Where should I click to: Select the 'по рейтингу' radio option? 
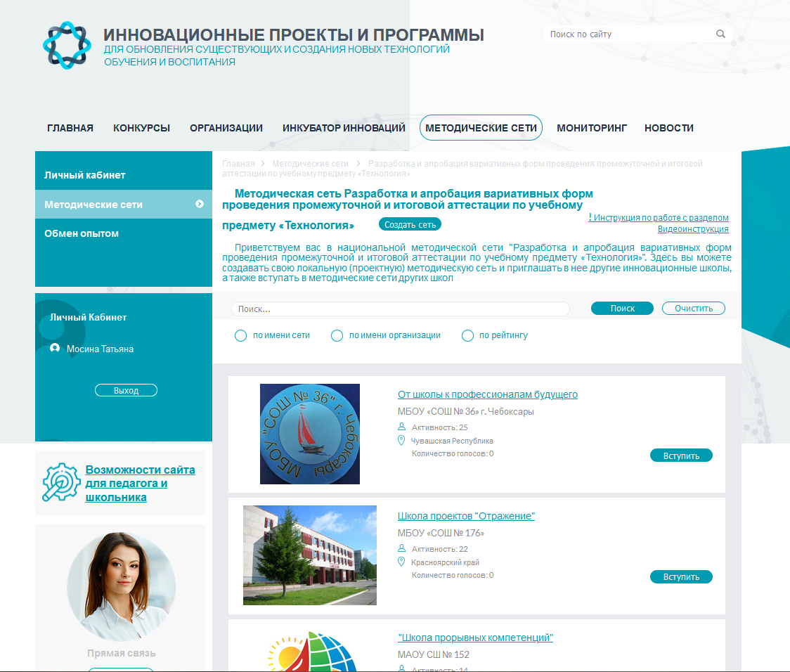467,335
